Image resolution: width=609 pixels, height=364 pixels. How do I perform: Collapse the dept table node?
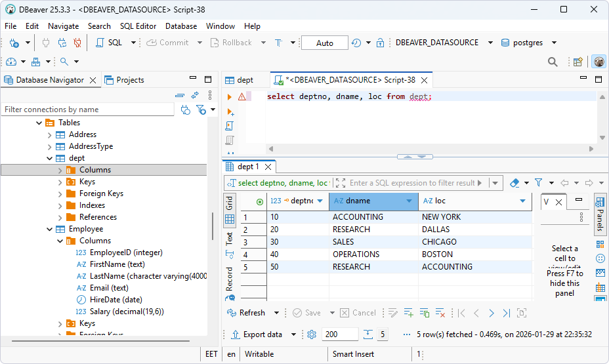pos(49,158)
